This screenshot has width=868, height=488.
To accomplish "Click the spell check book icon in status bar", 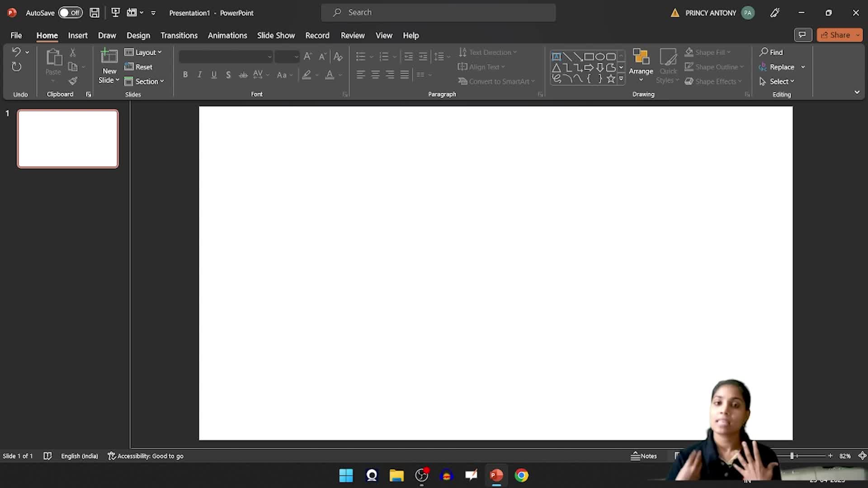I will (47, 456).
